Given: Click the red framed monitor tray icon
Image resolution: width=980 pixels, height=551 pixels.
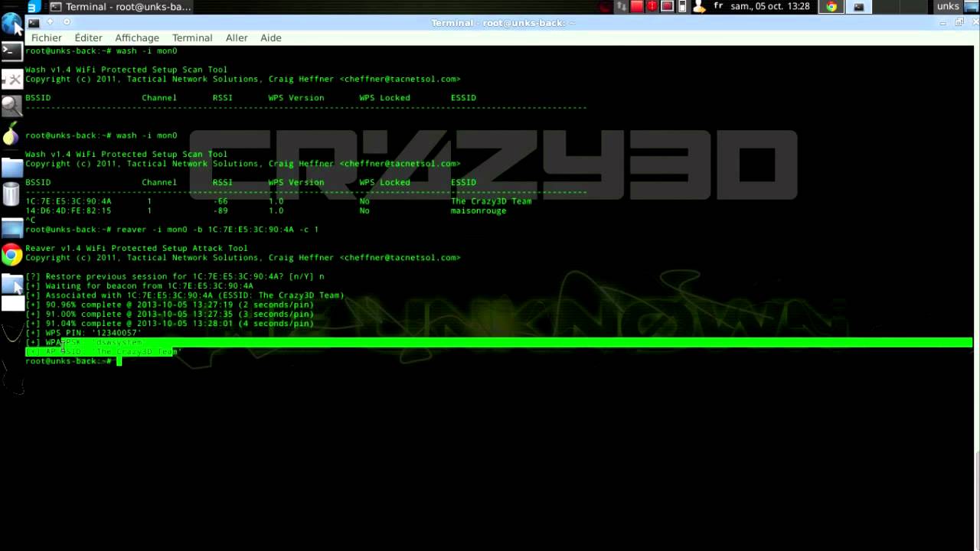Looking at the screenshot, I should (x=667, y=7).
